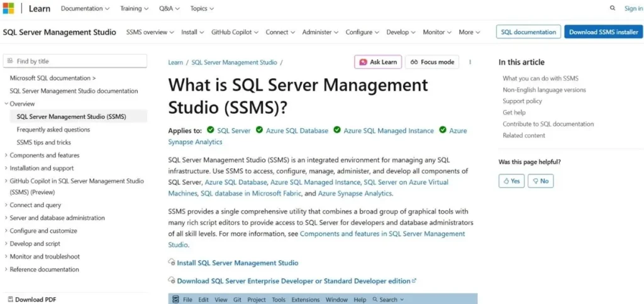Expand Components and features section
The image size is (644, 304).
42,155
